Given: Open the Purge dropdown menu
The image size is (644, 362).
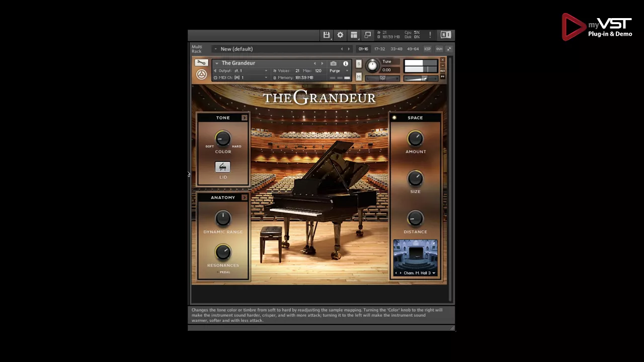Looking at the screenshot, I should (339, 71).
